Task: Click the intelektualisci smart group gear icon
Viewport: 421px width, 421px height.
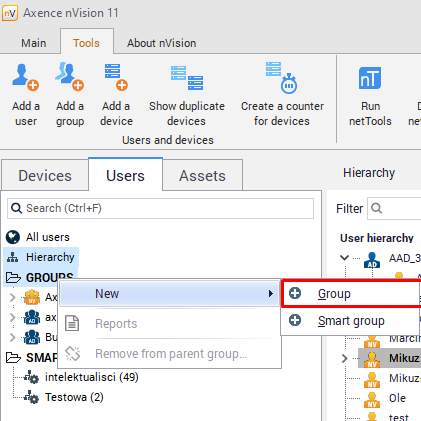Action: [32, 377]
